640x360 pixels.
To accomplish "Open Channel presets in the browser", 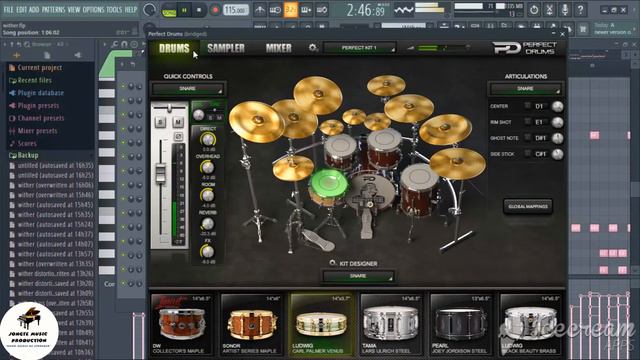I will pyautogui.click(x=36, y=118).
